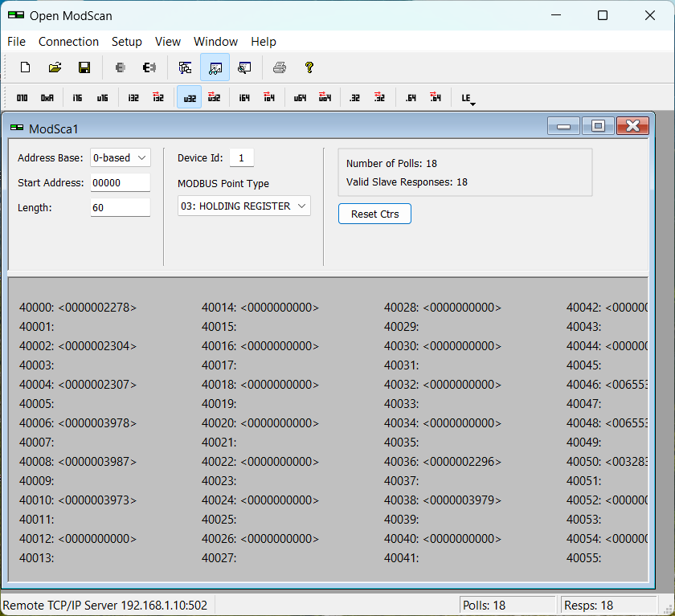This screenshot has width=675, height=616.
Task: Switch display format to binary (010)
Action: pos(22,98)
